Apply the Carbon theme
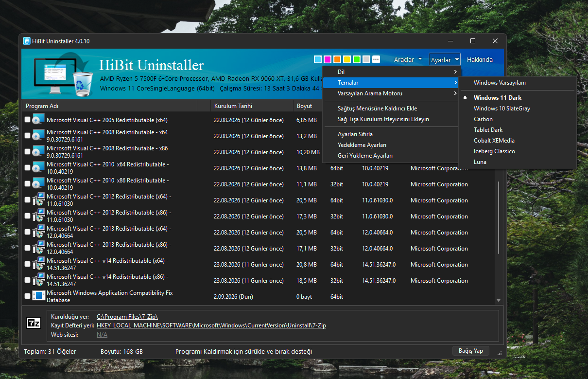Image resolution: width=588 pixels, height=379 pixels. click(518, 119)
